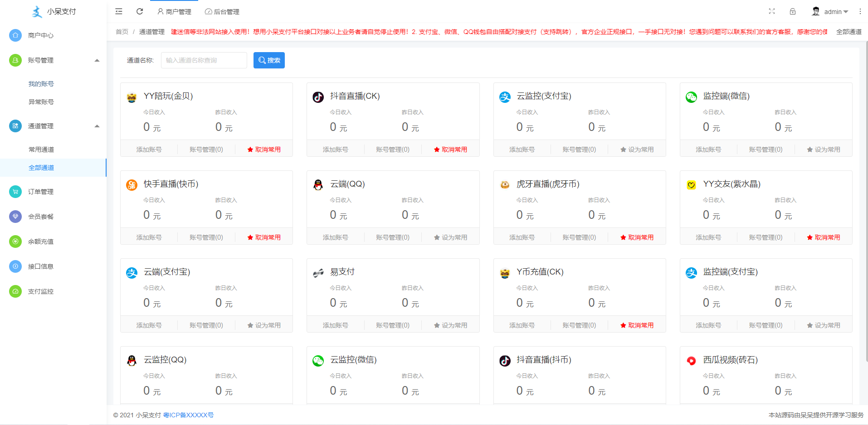Select 余额充值 in the sidebar
868x425 pixels.
coord(40,241)
